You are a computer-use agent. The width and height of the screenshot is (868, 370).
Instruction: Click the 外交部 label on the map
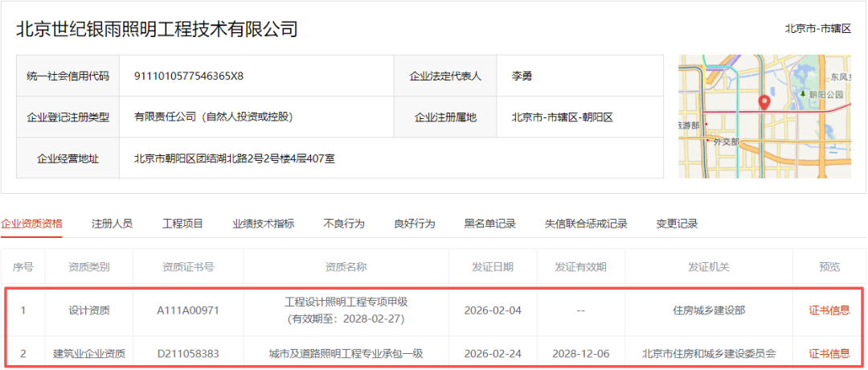[x=727, y=142]
